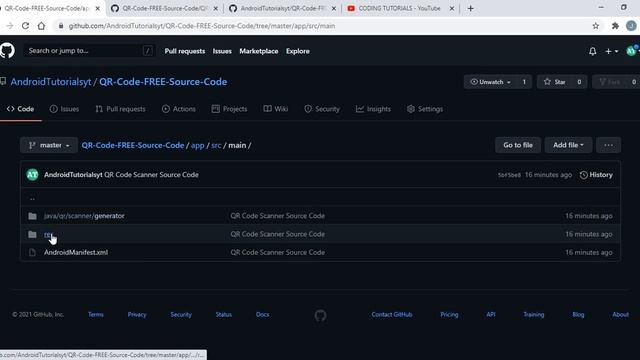Click footer GitHub mark icon
The image size is (640, 360).
320,315
